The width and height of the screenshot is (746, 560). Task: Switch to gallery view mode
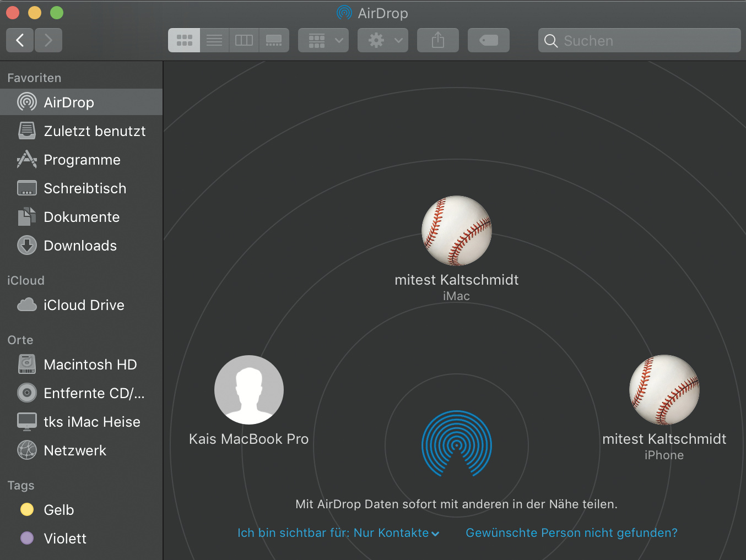274,40
